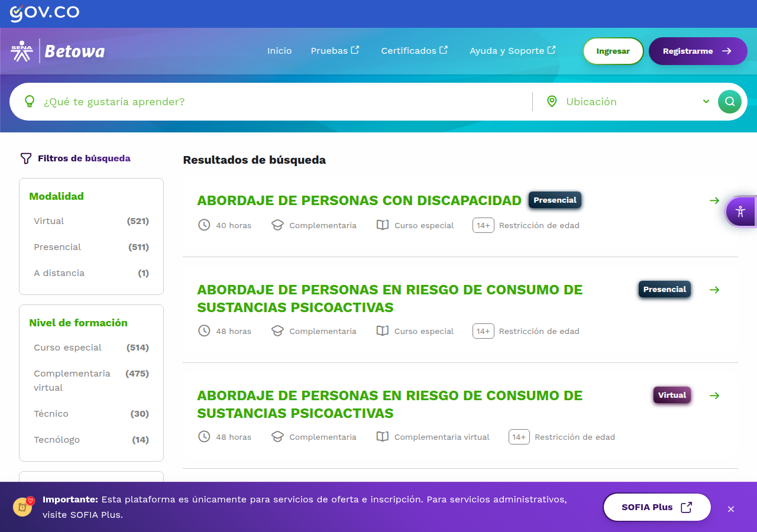Image resolution: width=757 pixels, height=532 pixels.
Task: Go to Inicio in navigation
Action: pyautogui.click(x=279, y=51)
